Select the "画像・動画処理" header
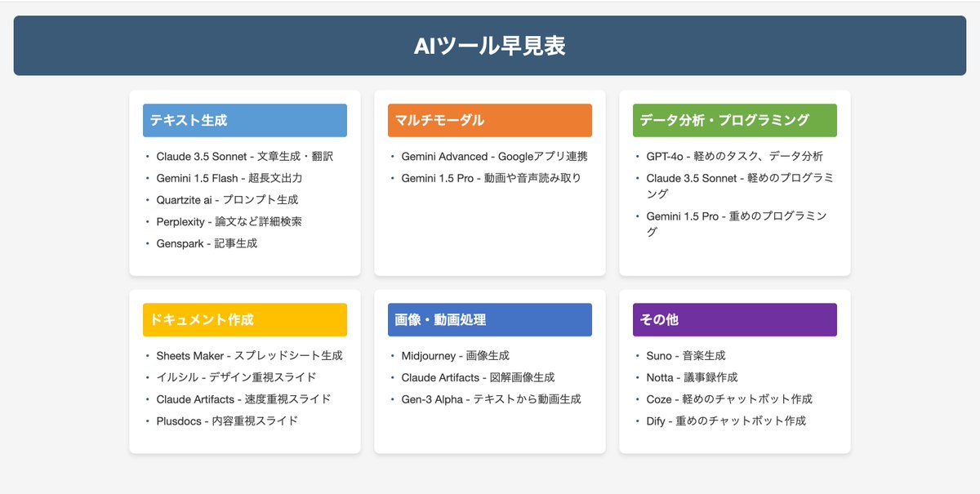This screenshot has height=494, width=980. pos(490,320)
